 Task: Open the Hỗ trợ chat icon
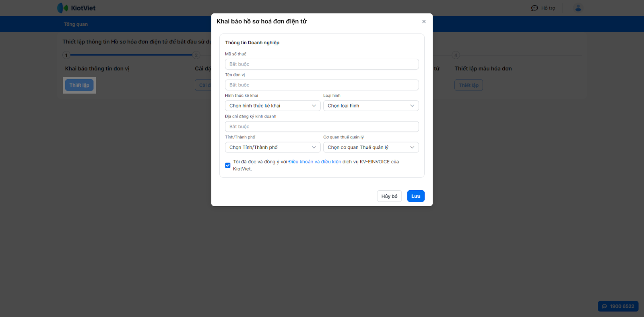[535, 8]
